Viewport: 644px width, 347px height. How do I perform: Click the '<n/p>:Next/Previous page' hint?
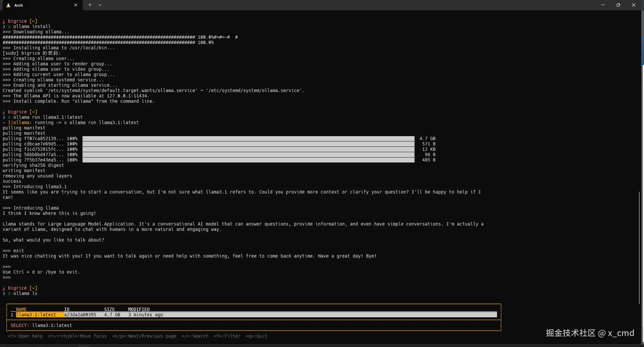144,336
